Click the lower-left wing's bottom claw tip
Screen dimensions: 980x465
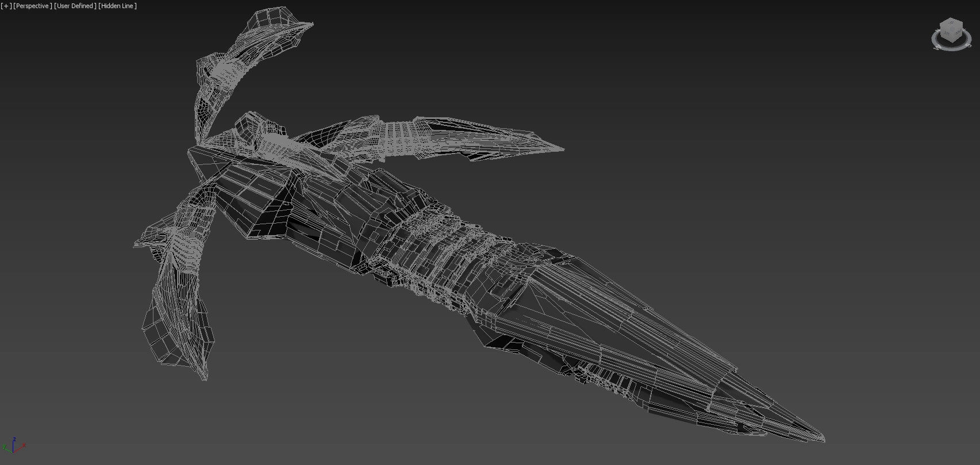[205, 378]
